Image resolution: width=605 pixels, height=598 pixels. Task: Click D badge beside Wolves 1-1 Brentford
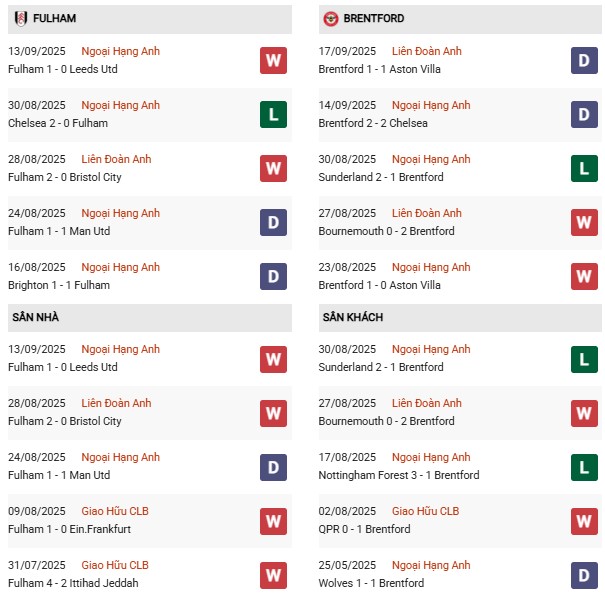584,576
